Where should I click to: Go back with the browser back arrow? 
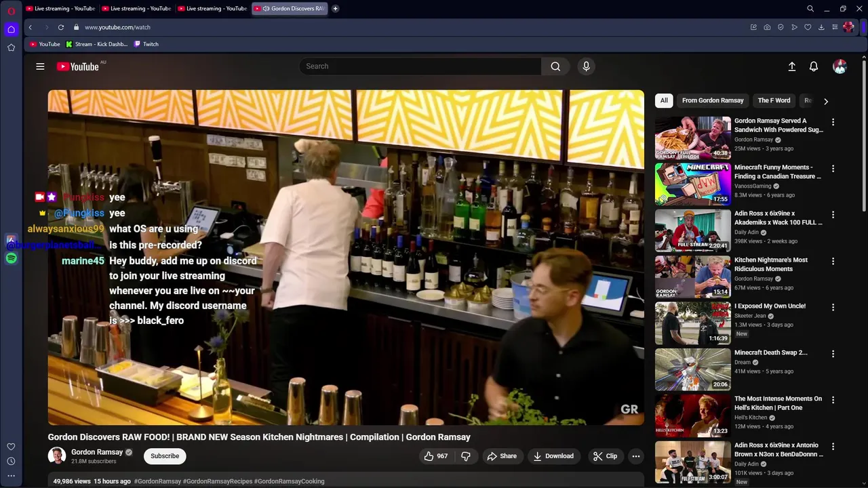(31, 27)
